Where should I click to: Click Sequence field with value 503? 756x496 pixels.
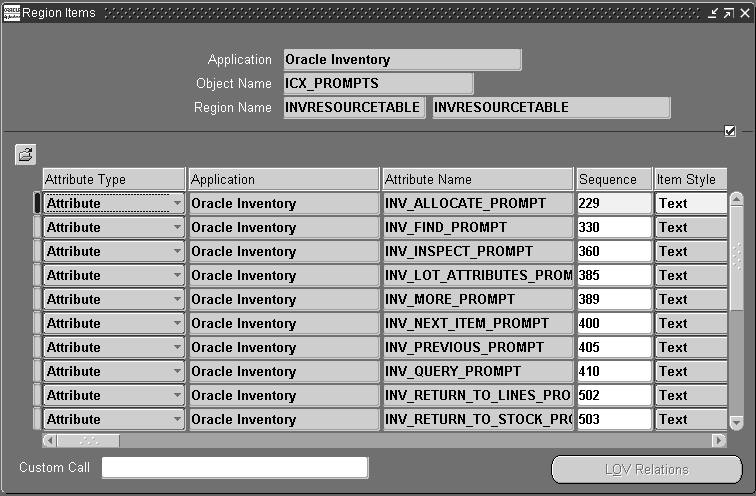point(614,419)
